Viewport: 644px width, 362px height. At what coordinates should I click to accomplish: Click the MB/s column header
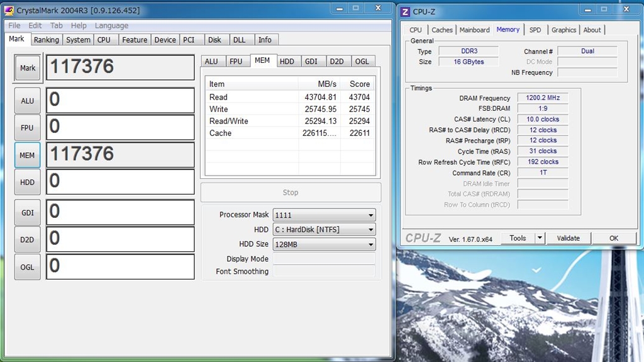click(319, 84)
